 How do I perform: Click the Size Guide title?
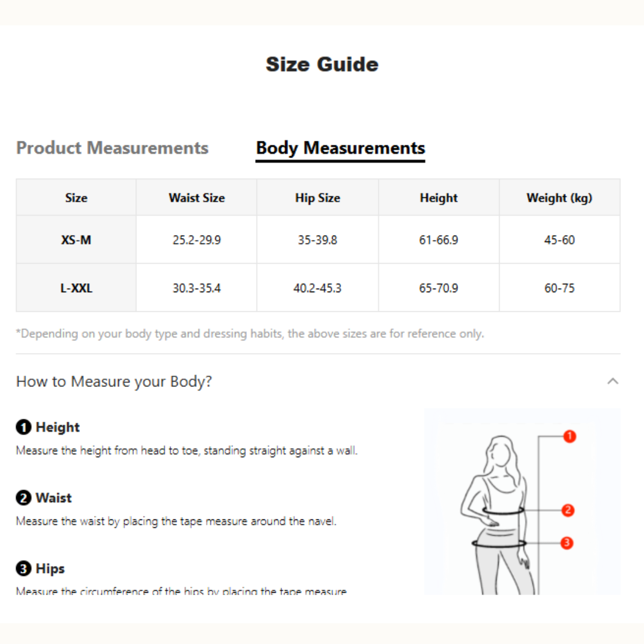pos(322,64)
